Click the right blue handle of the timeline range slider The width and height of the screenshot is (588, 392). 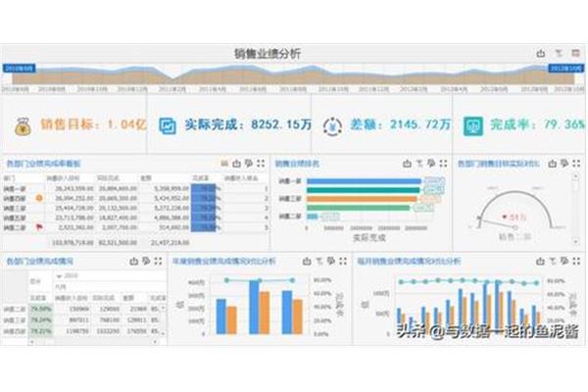coord(566,68)
